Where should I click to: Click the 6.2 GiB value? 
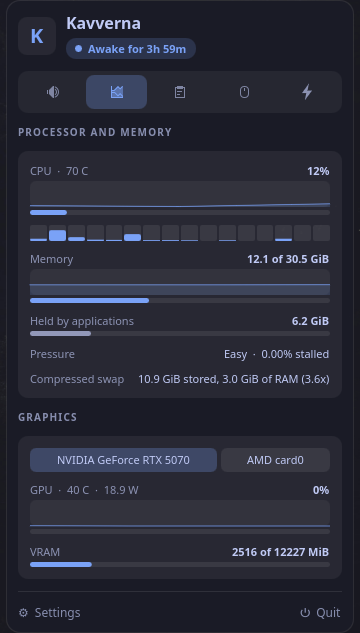(x=310, y=321)
